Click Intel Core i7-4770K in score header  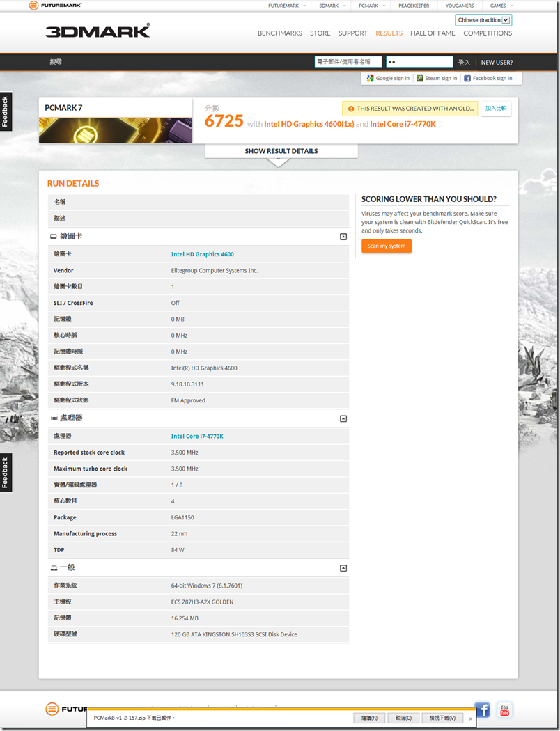[403, 124]
